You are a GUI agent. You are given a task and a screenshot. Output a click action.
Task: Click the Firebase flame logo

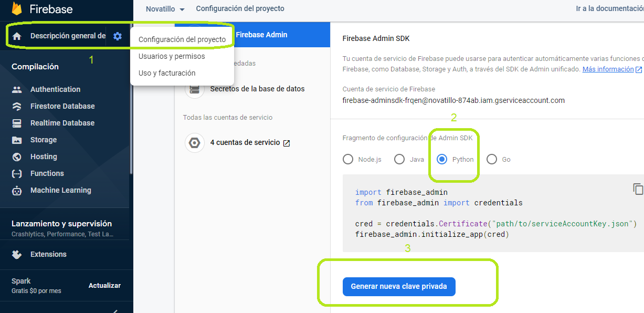(x=17, y=8)
